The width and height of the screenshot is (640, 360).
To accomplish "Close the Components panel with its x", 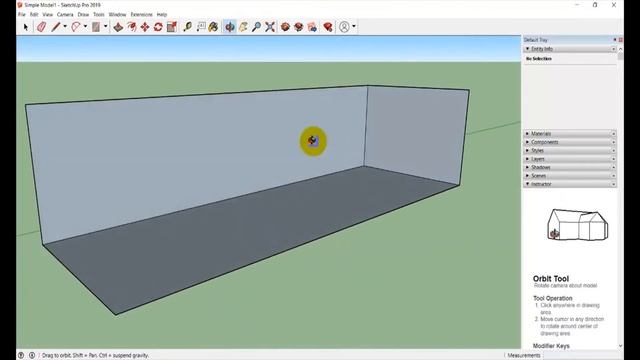I will tap(613, 142).
